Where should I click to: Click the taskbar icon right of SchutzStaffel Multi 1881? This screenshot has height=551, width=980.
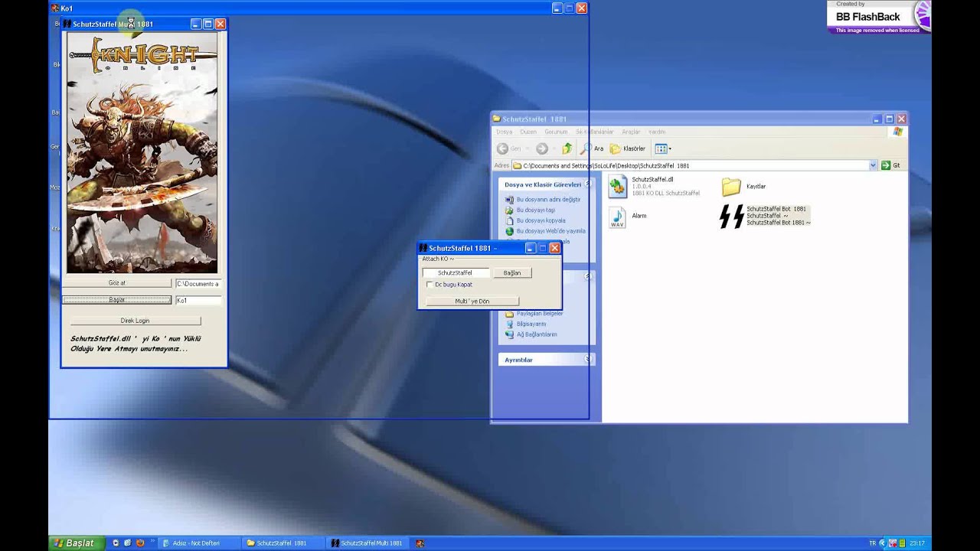(420, 543)
